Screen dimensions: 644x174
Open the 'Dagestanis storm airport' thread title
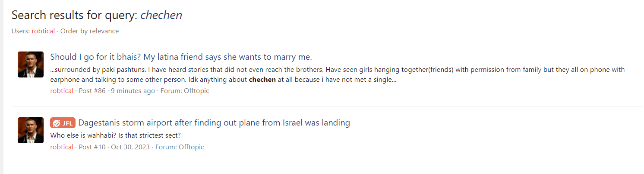point(214,123)
